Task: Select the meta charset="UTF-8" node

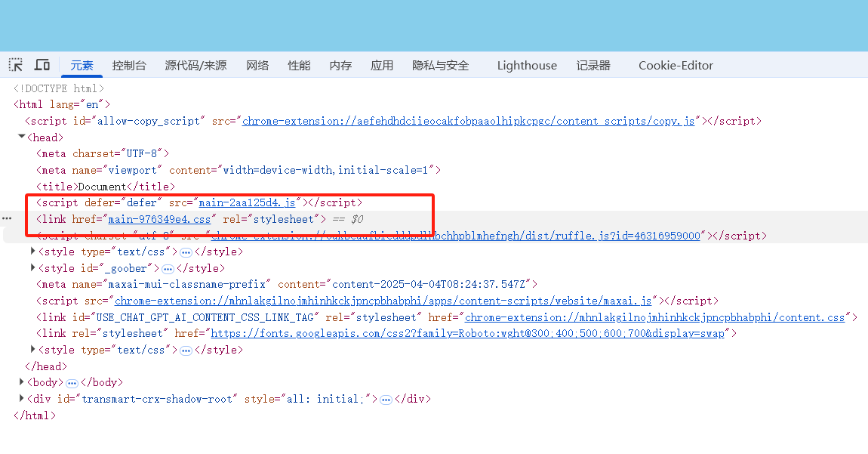Action: pos(103,153)
